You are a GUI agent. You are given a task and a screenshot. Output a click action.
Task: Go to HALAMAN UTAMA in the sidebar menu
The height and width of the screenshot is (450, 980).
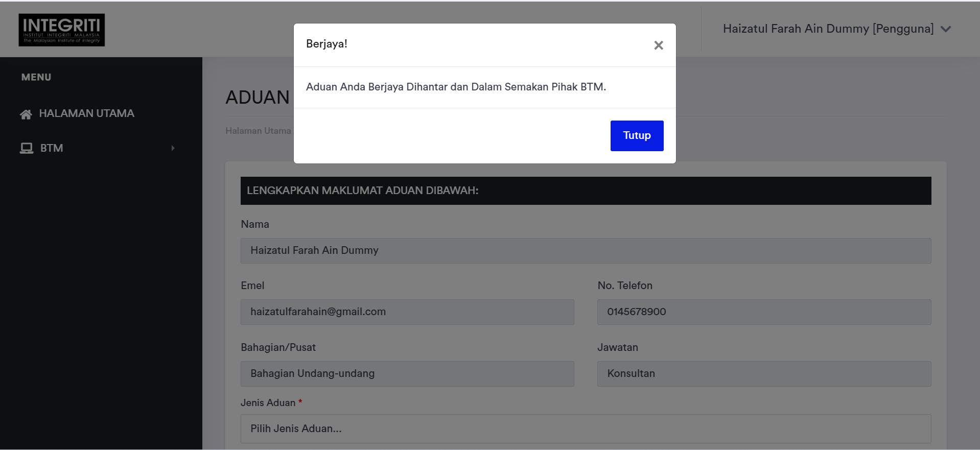pos(86,113)
